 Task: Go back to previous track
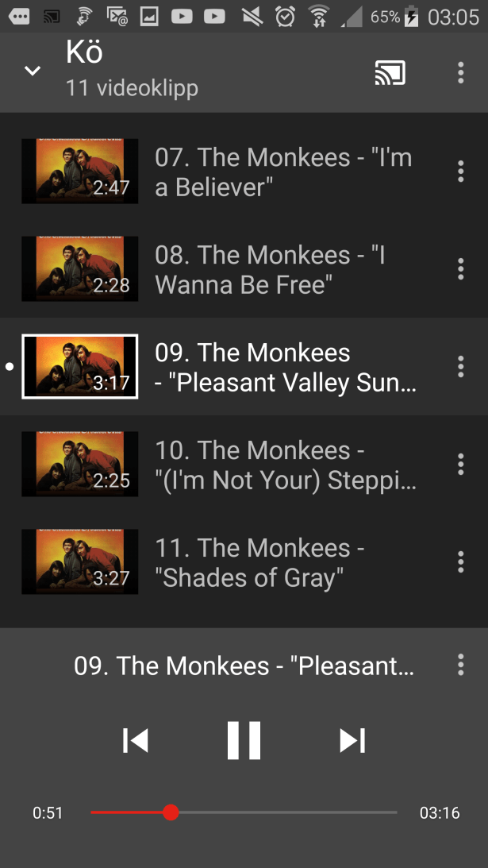[x=136, y=741]
